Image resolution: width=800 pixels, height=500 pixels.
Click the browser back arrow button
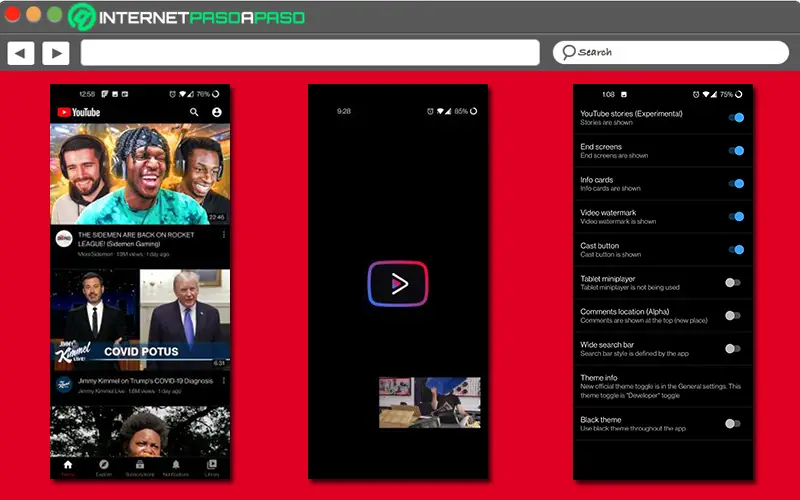pos(20,53)
